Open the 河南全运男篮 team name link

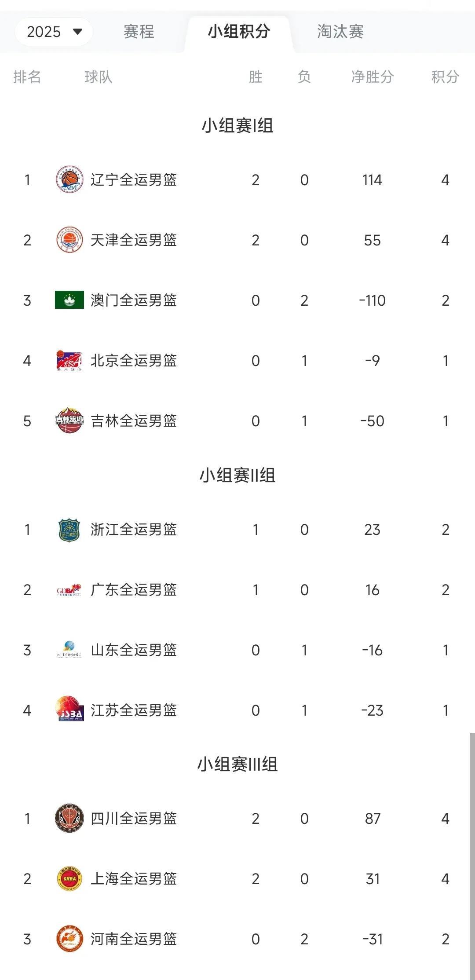click(x=134, y=939)
